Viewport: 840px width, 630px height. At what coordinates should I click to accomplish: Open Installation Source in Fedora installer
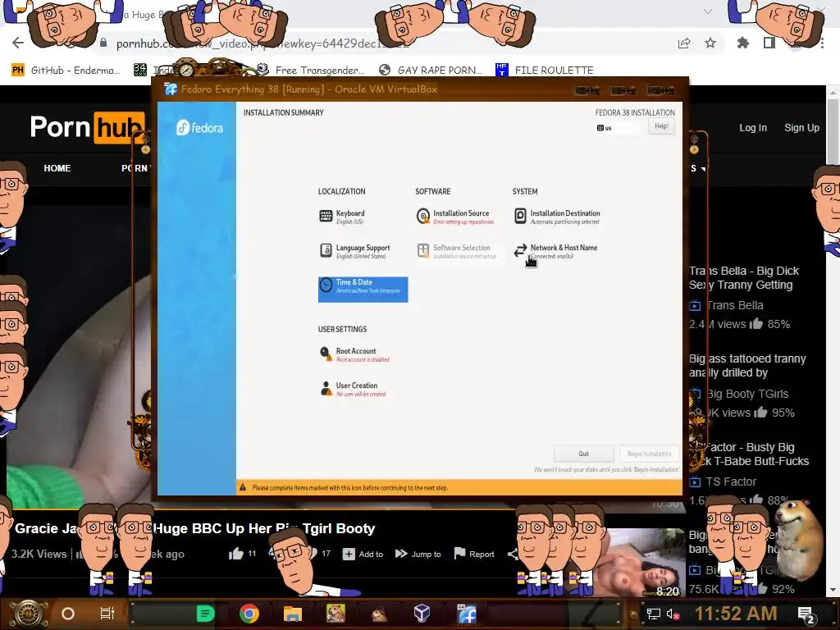455,217
